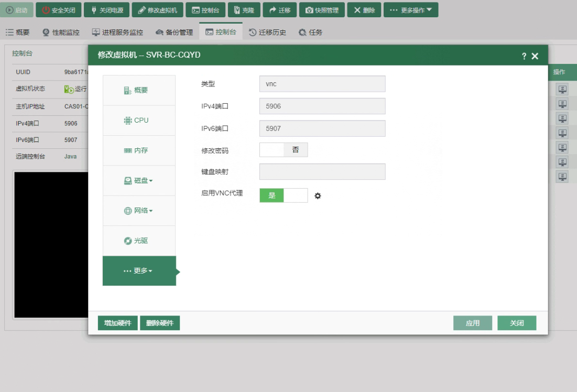Expand the 更多 dropdown in sidebar
Screen dimensions: 577x392
(139, 271)
